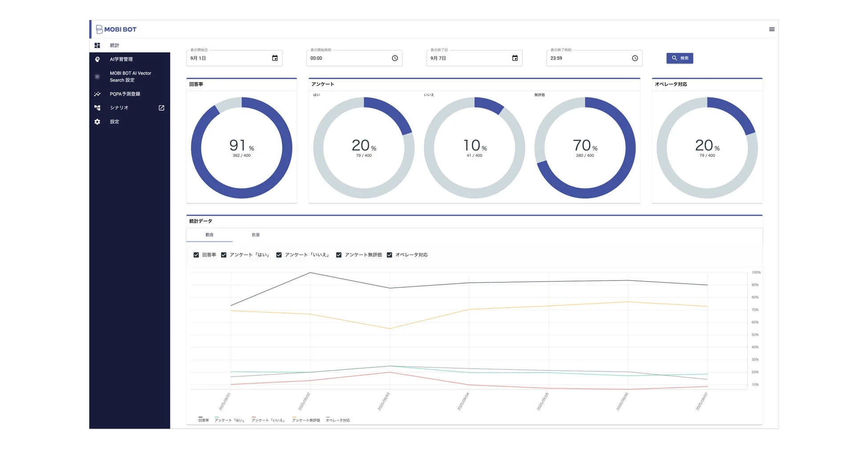Open the シナリオ sidebar link
Image resolution: width=868 pixels, height=454 pixels.
(119, 108)
